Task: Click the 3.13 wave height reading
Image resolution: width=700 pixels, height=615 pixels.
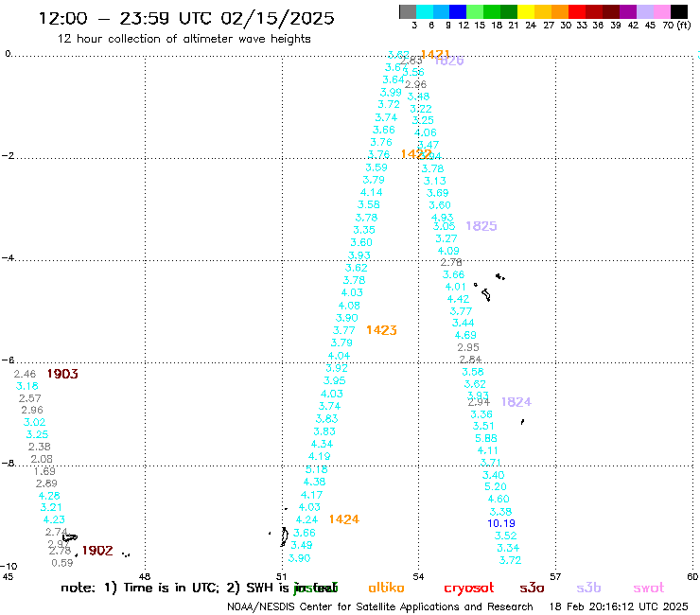Action: tap(435, 181)
